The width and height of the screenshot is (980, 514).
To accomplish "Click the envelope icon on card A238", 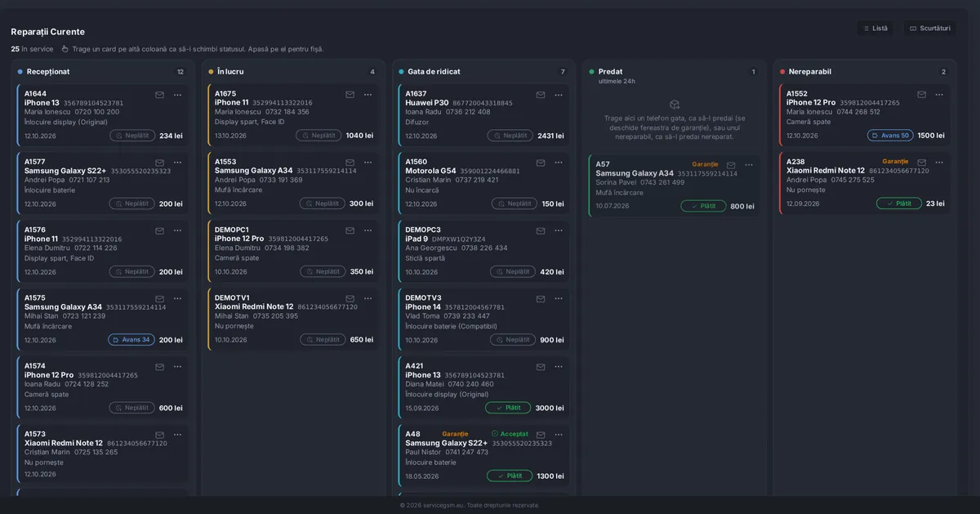I will pos(922,163).
